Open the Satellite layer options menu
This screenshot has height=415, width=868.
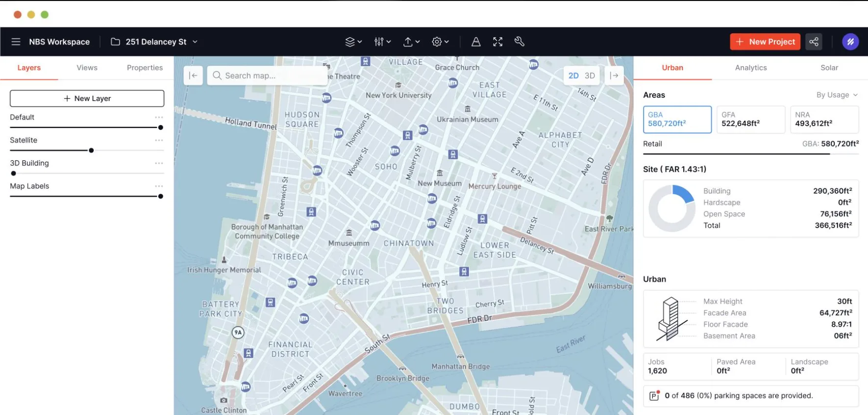(159, 140)
